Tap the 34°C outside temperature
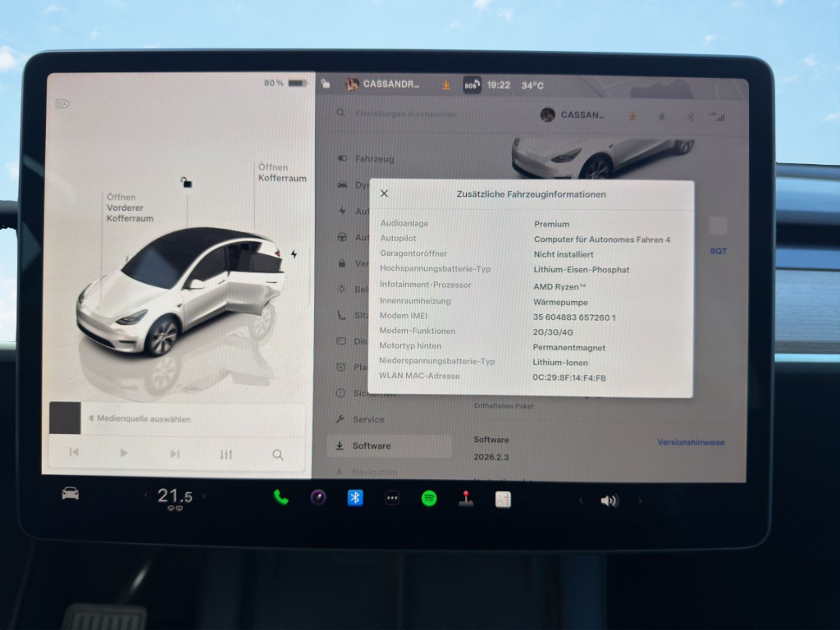This screenshot has height=630, width=840. tap(532, 85)
